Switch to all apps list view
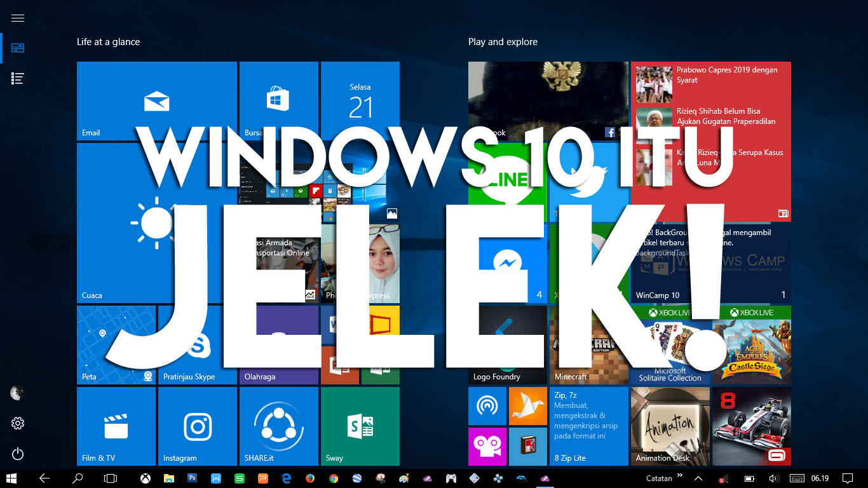The width and height of the screenshot is (868, 488). (x=18, y=79)
